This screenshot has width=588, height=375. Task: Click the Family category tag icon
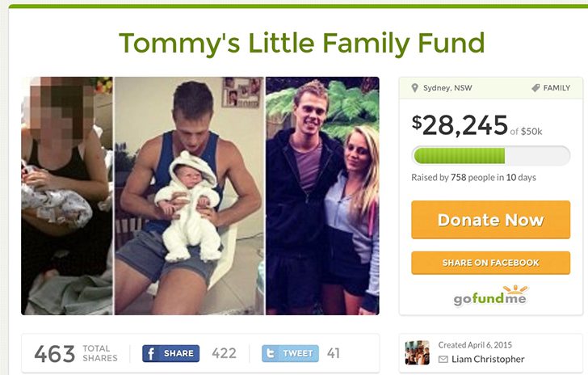[535, 88]
